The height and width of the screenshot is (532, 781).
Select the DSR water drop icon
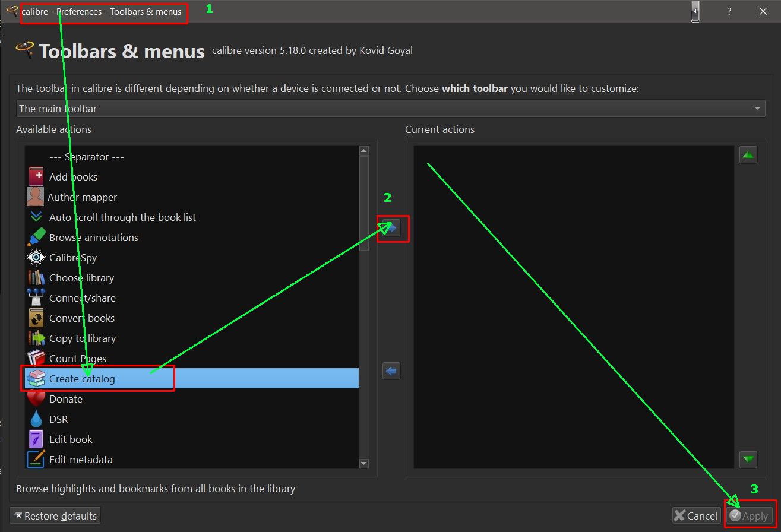tap(36, 419)
